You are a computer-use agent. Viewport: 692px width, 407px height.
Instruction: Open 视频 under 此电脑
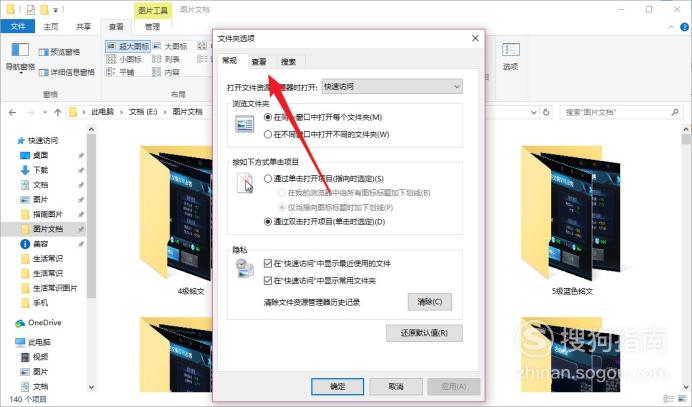coord(41,357)
